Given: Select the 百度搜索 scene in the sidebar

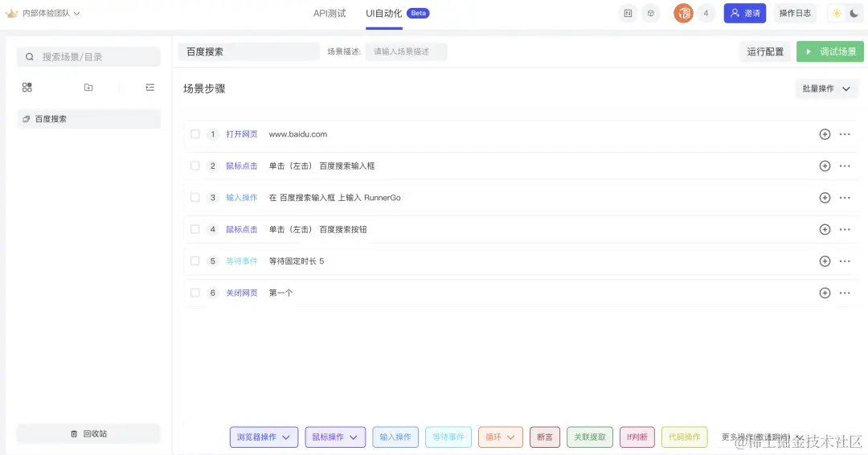Looking at the screenshot, I should tap(88, 119).
